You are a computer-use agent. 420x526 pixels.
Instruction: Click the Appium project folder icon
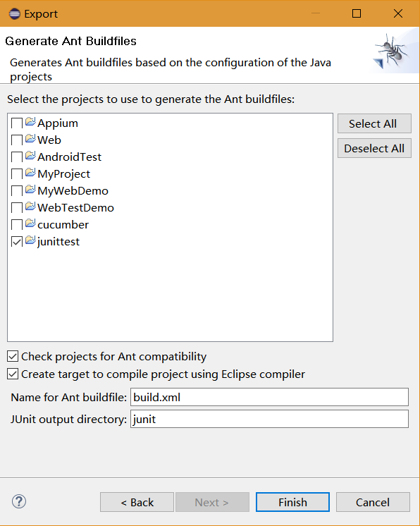click(x=30, y=122)
